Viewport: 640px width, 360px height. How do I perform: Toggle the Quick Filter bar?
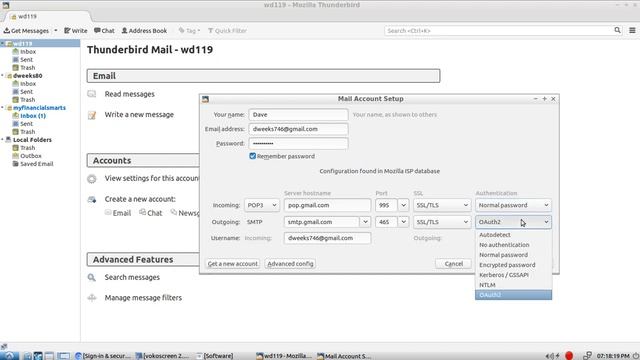click(x=227, y=31)
